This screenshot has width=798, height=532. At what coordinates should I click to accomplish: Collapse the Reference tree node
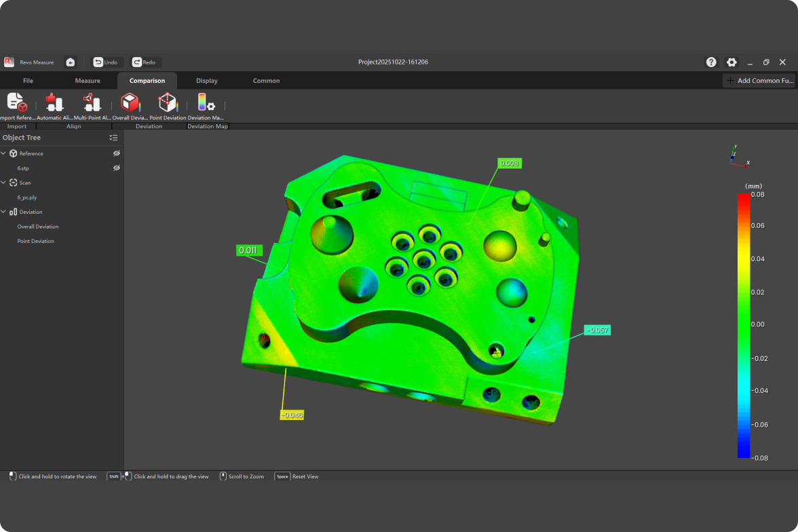(x=4, y=153)
